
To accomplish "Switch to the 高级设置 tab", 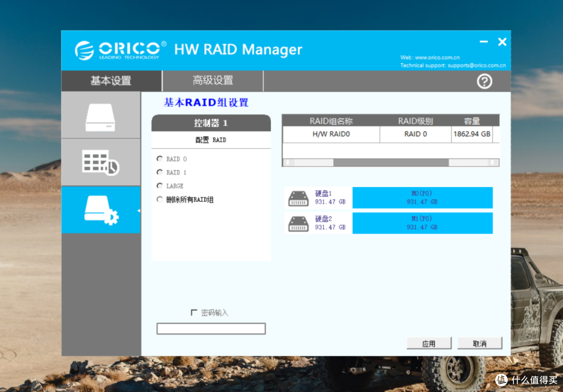I will (213, 81).
